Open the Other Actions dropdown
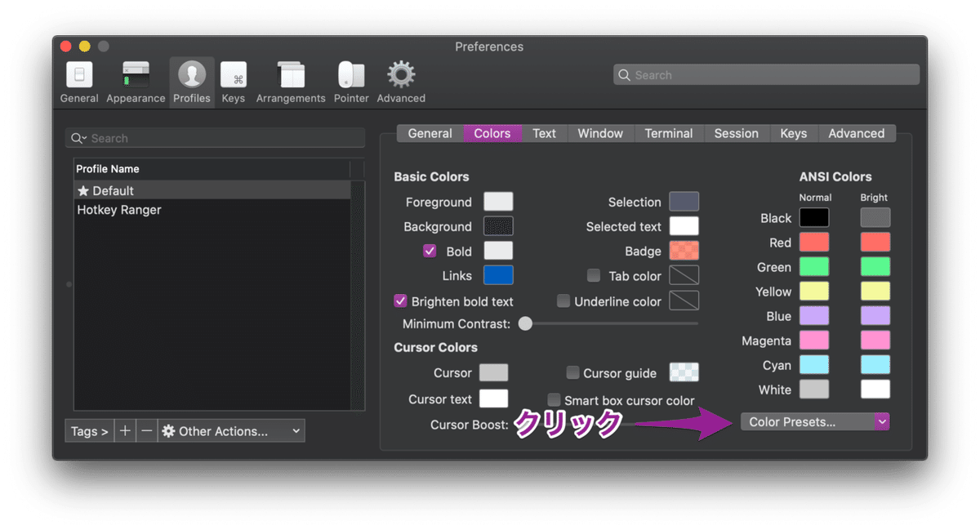 click(231, 431)
